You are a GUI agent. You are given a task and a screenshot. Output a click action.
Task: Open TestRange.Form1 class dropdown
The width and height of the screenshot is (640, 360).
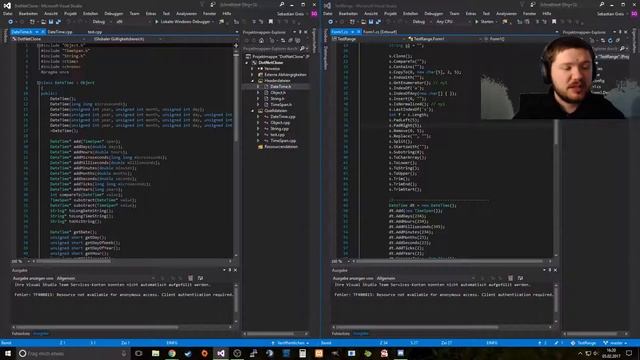click(445, 39)
